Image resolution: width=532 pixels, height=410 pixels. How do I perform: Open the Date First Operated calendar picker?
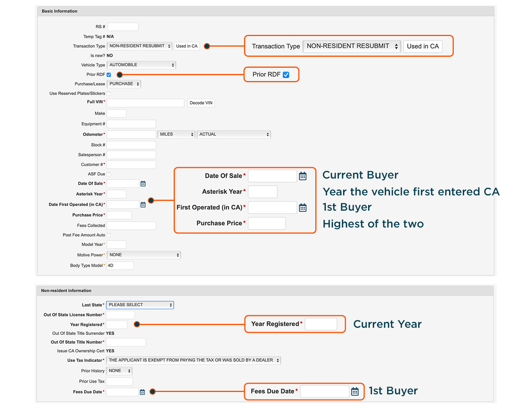(143, 205)
